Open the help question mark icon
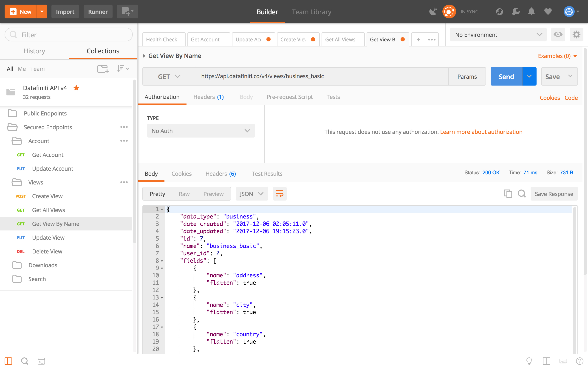The image size is (588, 368). coord(580,361)
